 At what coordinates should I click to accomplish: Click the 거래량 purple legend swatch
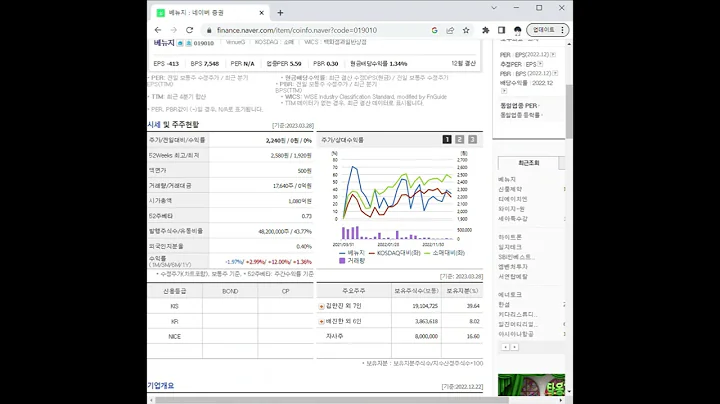coord(342,261)
